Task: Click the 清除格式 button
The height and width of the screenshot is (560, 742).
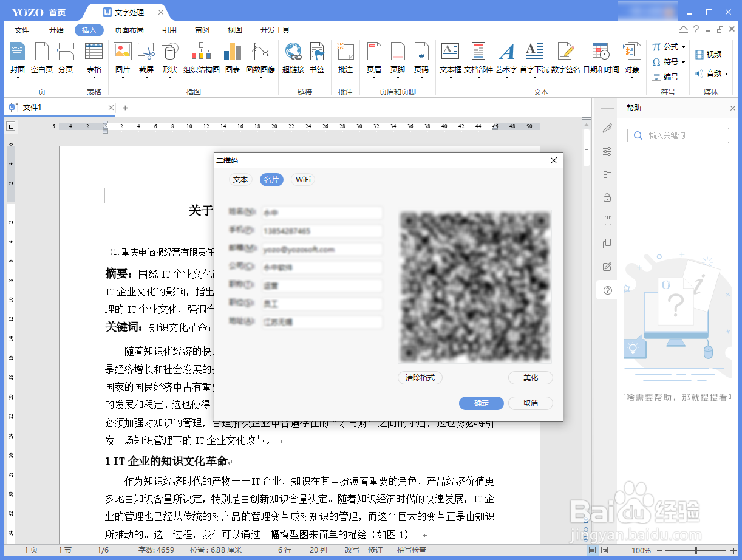Action: click(420, 378)
